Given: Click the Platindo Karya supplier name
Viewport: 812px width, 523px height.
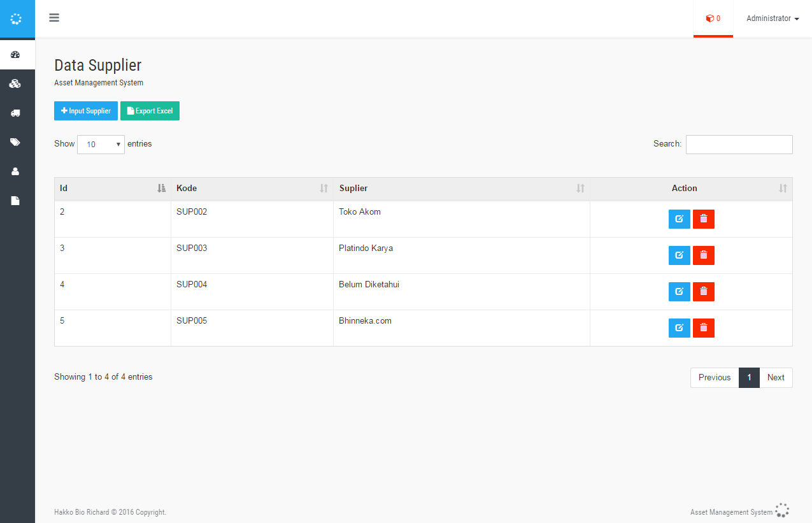Looking at the screenshot, I should tap(366, 248).
